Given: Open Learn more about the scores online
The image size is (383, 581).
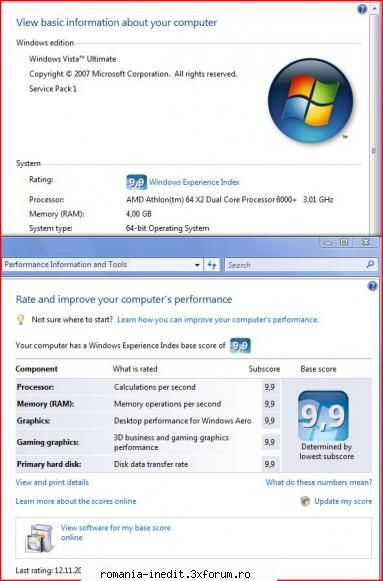Looking at the screenshot, I should coord(76,501).
